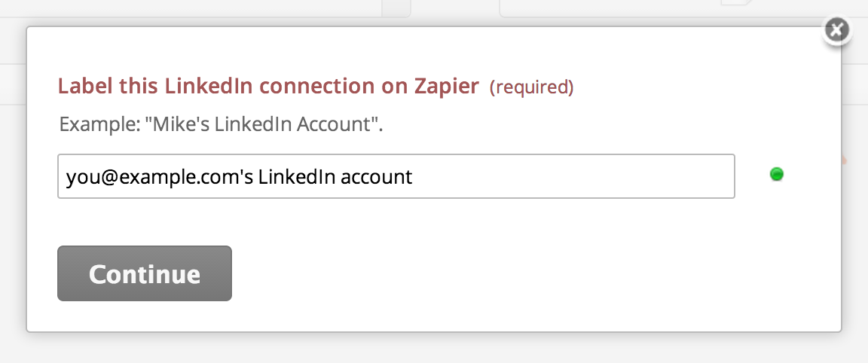
Task: Click the 'Mike's LinkedIn Account' example text
Action: point(262,124)
